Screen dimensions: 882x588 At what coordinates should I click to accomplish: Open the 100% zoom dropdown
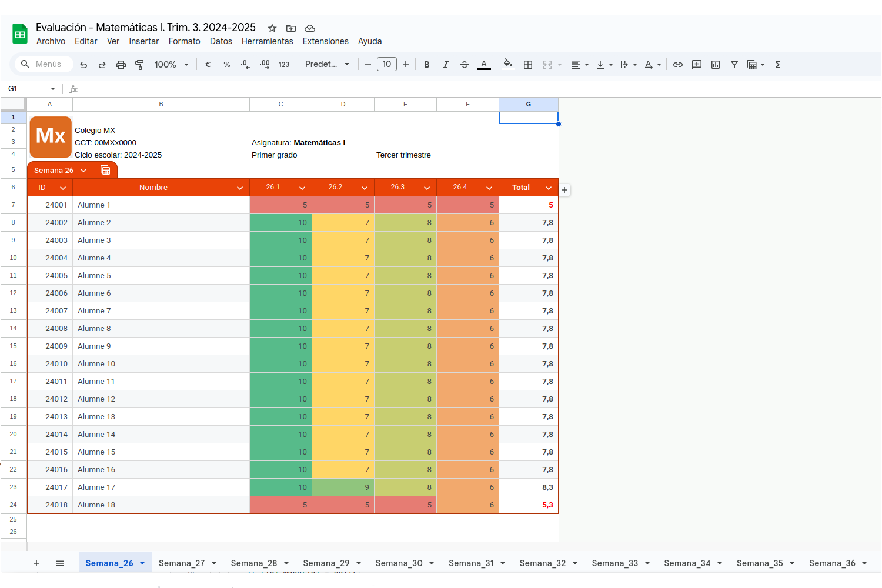(x=172, y=65)
